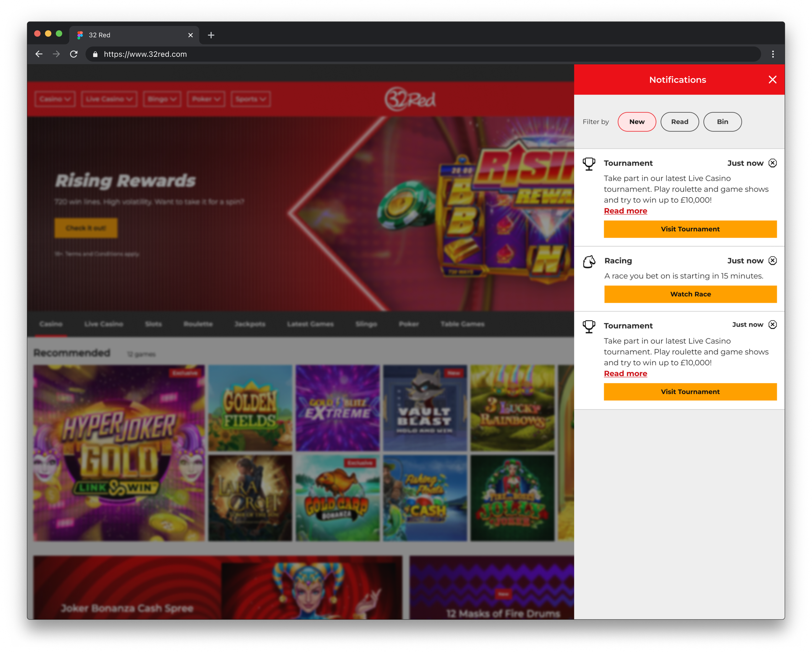This screenshot has height=652, width=812.
Task: Open the first Read more link
Action: [625, 211]
